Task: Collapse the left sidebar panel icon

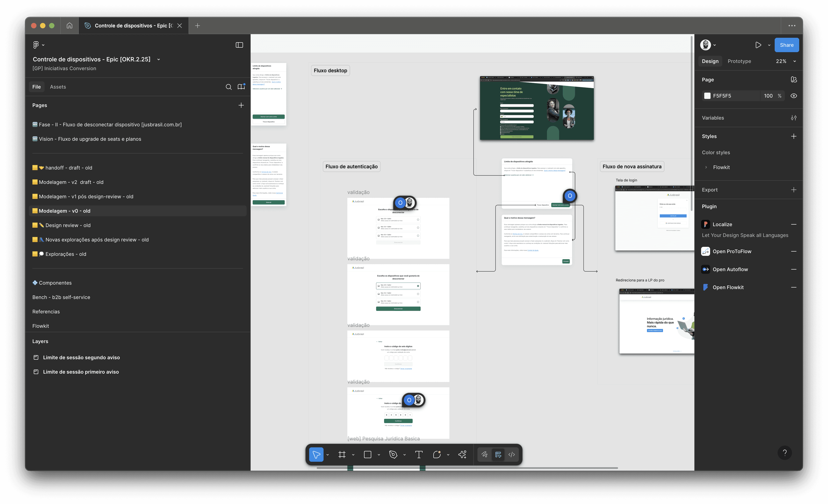Action: [239, 45]
